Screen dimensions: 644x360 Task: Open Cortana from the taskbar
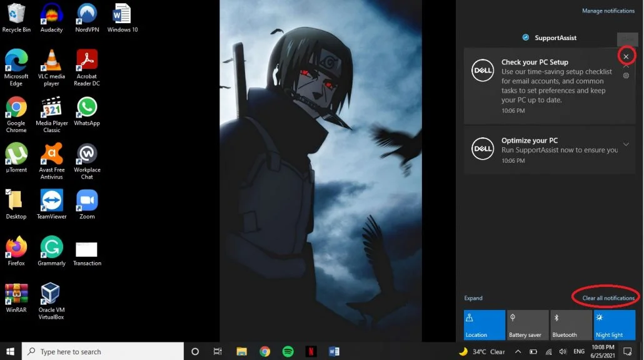tap(195, 351)
